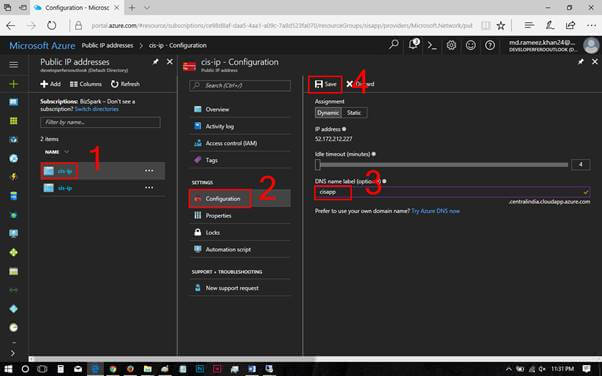The height and width of the screenshot is (376, 602).
Task: Click the browser Share icon
Action: point(571,25)
